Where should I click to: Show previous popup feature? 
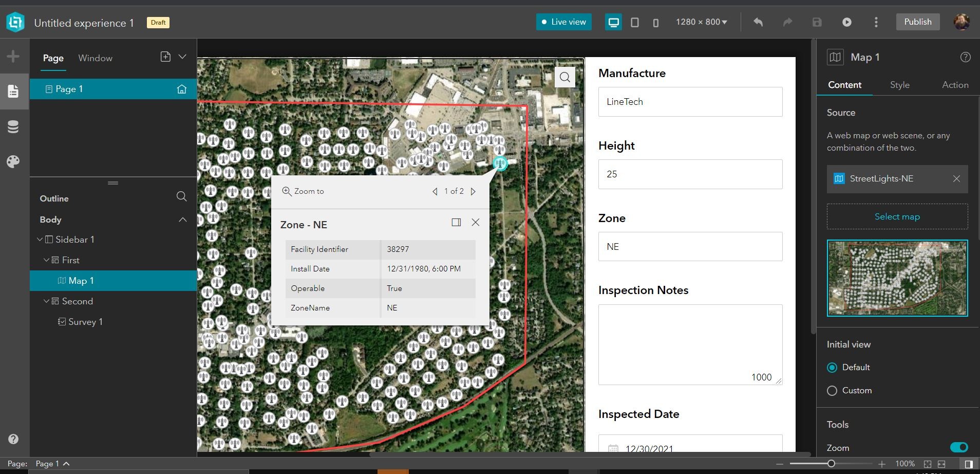tap(435, 191)
